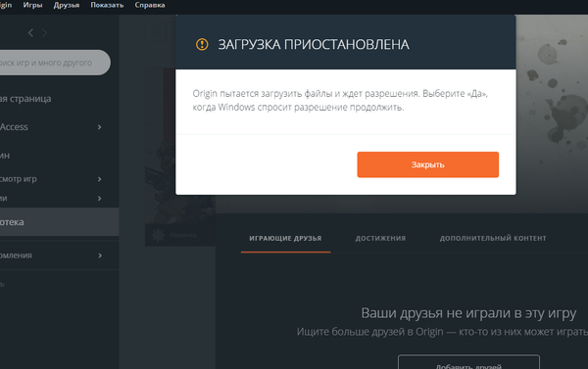Viewport: 588px width, 369px height.
Task: Go forward with the right navigation arrow
Action: (x=45, y=33)
